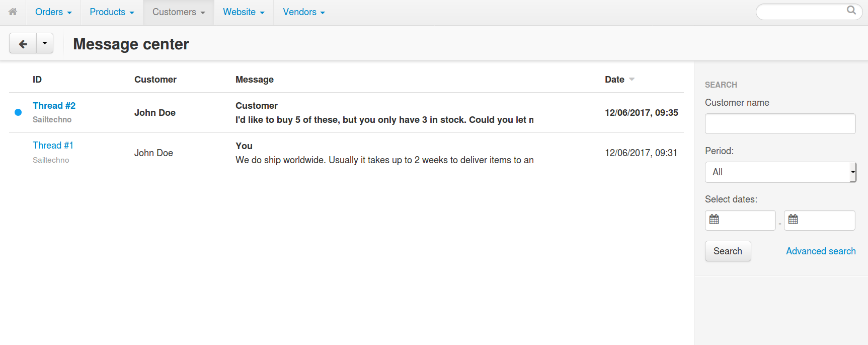
Task: Click the Message center page title
Action: click(x=131, y=44)
